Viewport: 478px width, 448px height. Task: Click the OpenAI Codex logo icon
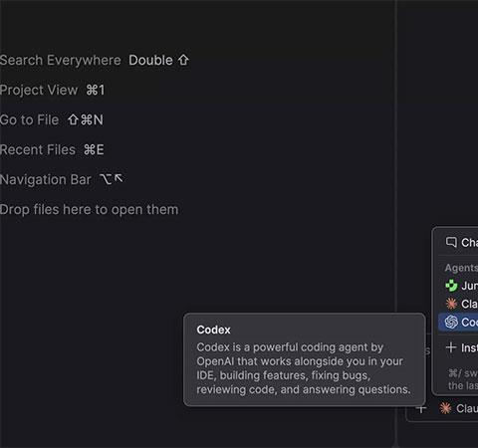451,322
